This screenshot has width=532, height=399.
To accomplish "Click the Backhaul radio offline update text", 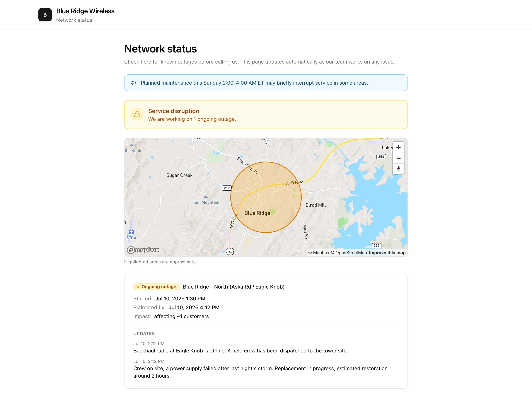I will (x=241, y=351).
